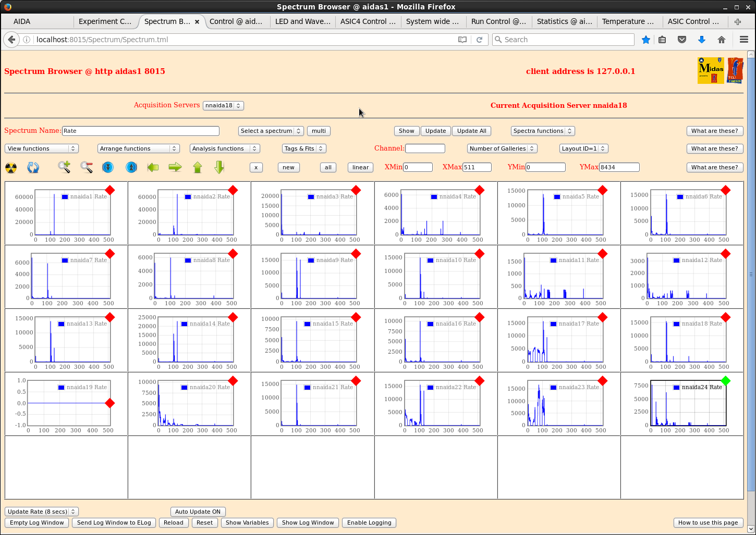
Task: Go to Firefox home page icon
Action: point(722,40)
